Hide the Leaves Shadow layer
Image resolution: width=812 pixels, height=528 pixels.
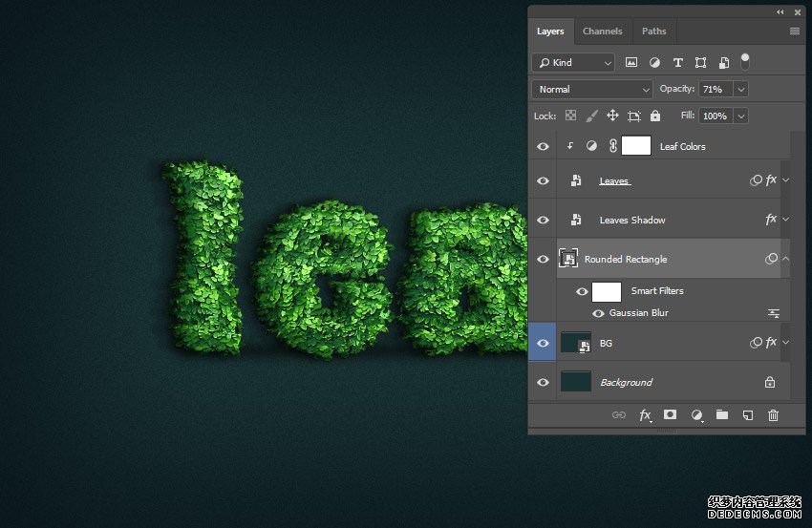543,220
